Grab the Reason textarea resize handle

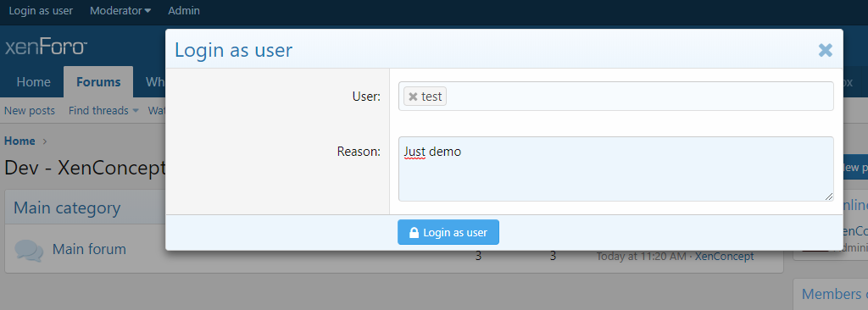[829, 197]
